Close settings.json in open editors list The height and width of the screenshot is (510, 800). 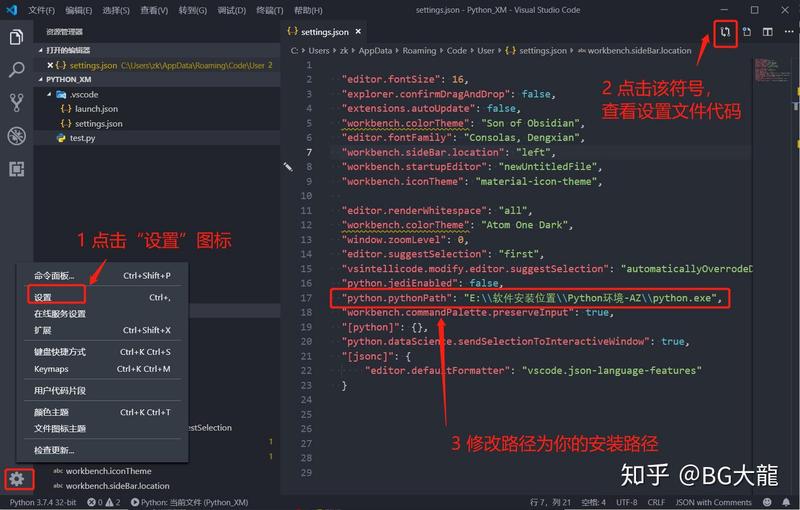[x=50, y=65]
